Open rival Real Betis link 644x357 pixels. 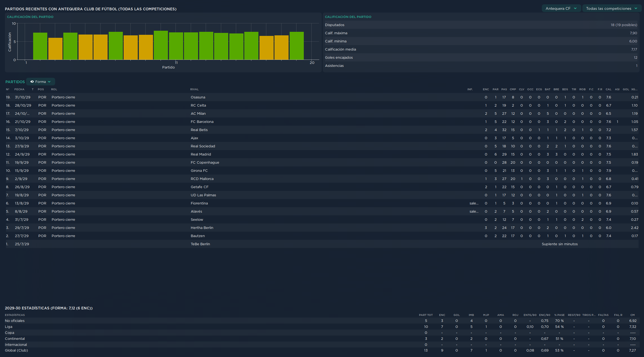pyautogui.click(x=199, y=130)
